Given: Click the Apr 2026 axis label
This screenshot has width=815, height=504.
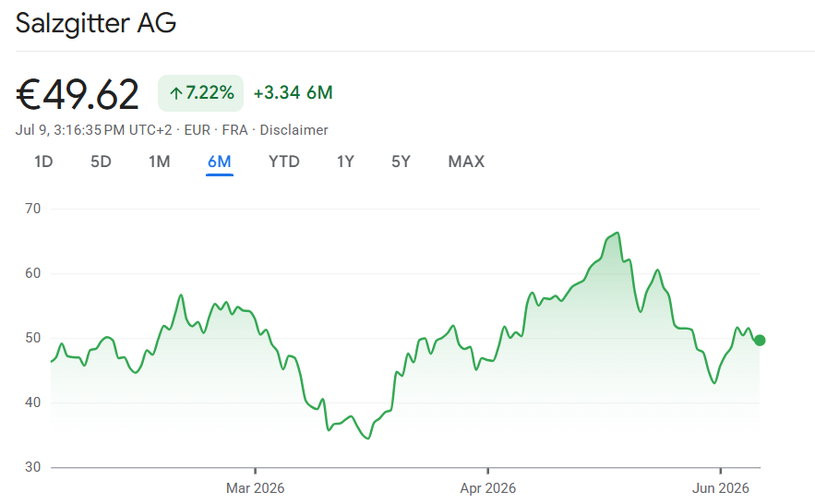Looking at the screenshot, I should tap(487, 488).
